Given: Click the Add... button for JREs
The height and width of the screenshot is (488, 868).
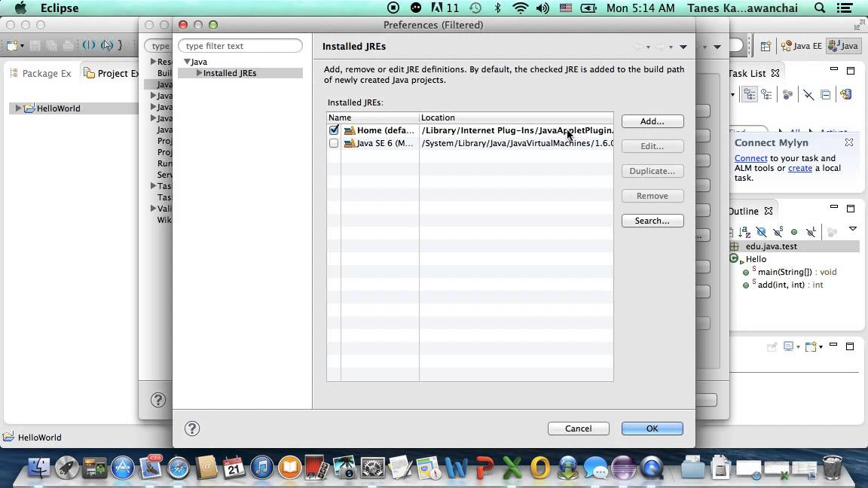Looking at the screenshot, I should 652,121.
